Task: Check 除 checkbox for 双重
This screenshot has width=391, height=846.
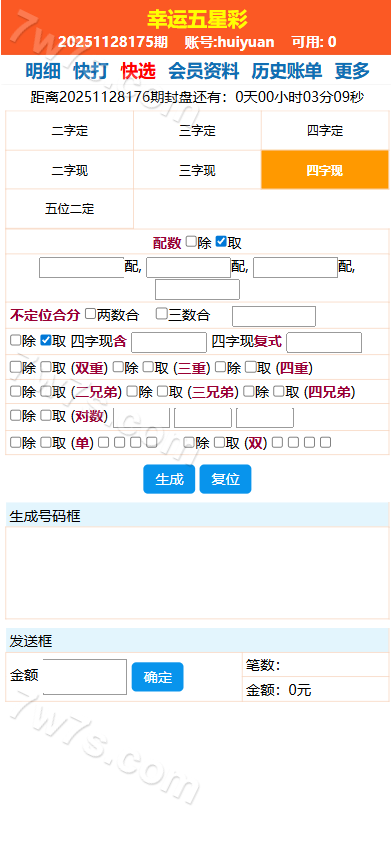Action: tap(15, 367)
